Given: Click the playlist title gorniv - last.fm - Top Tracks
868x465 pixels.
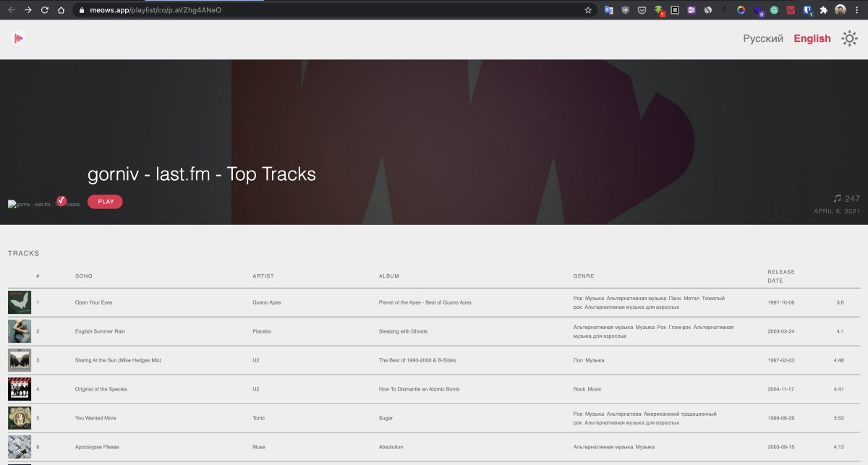Looking at the screenshot, I should coord(202,174).
